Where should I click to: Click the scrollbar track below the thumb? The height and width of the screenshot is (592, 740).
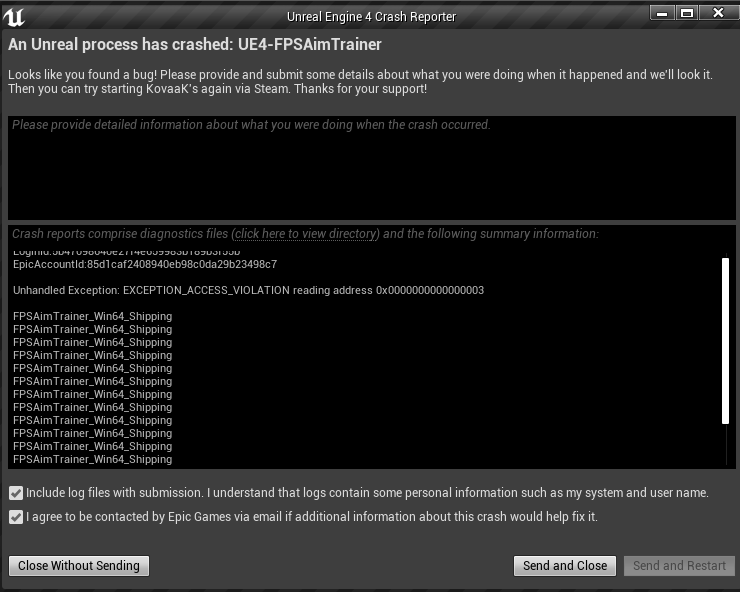pos(725,444)
